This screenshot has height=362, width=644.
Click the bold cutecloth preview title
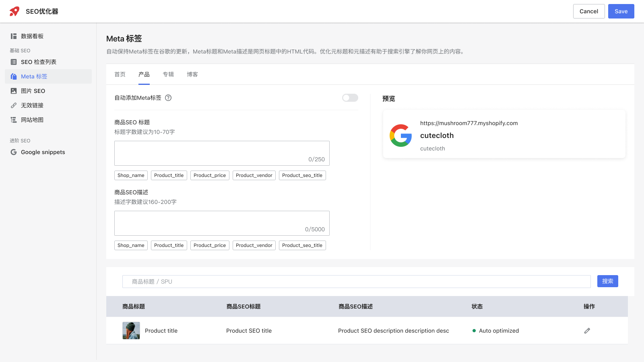click(x=437, y=136)
